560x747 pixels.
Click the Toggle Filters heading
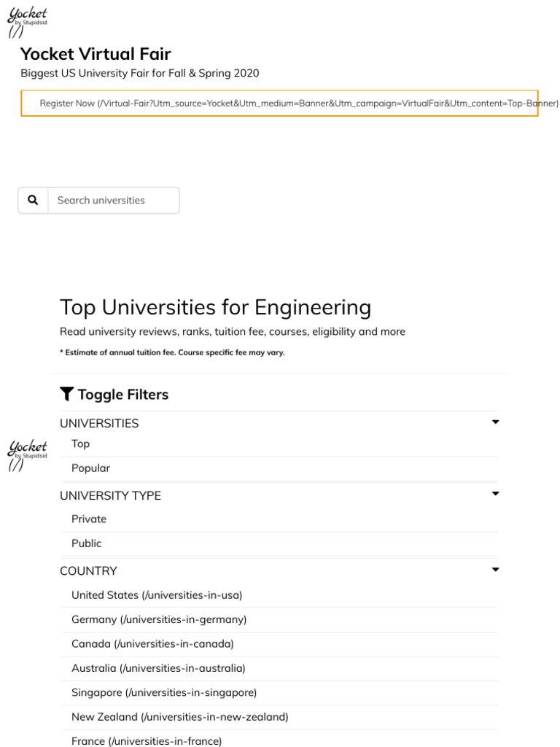point(122,395)
